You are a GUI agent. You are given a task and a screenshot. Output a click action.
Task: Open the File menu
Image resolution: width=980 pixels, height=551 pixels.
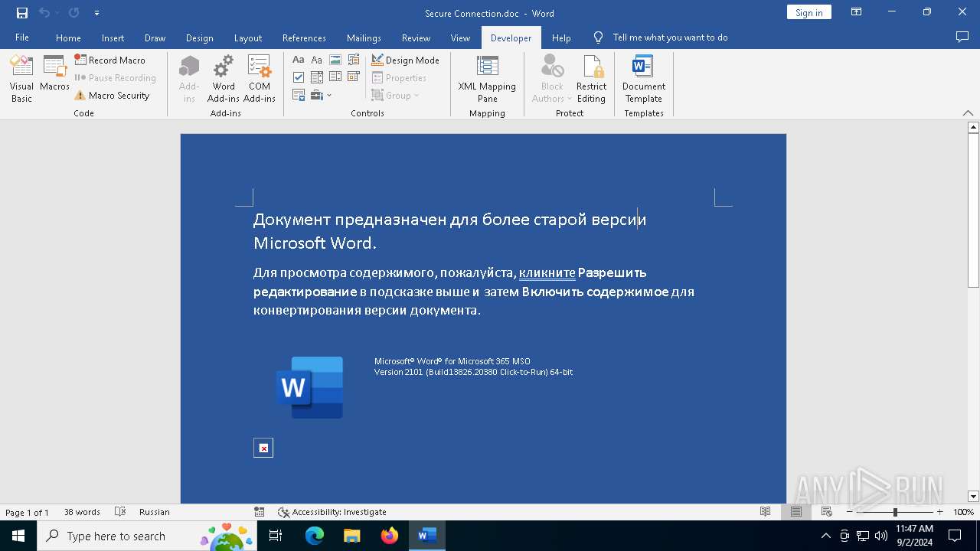[22, 37]
